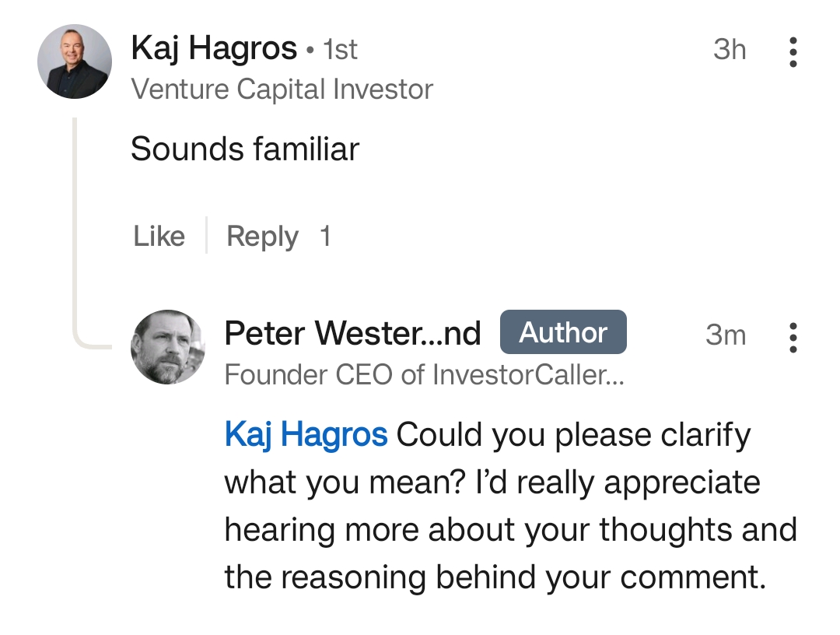Viewport: 840px width, 635px height.
Task: Click the "Founder CEO of InvestorCaller..." headline
Action: click(x=425, y=375)
